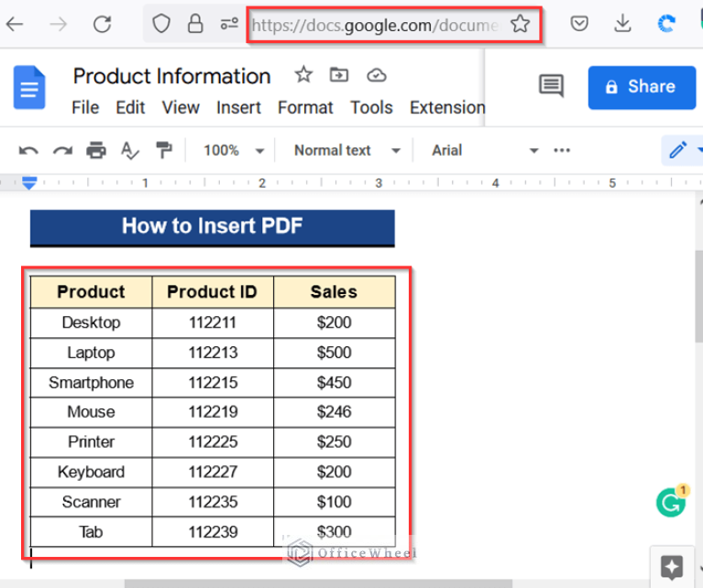Reload the page in the browser
The image size is (703, 588).
[x=103, y=25]
